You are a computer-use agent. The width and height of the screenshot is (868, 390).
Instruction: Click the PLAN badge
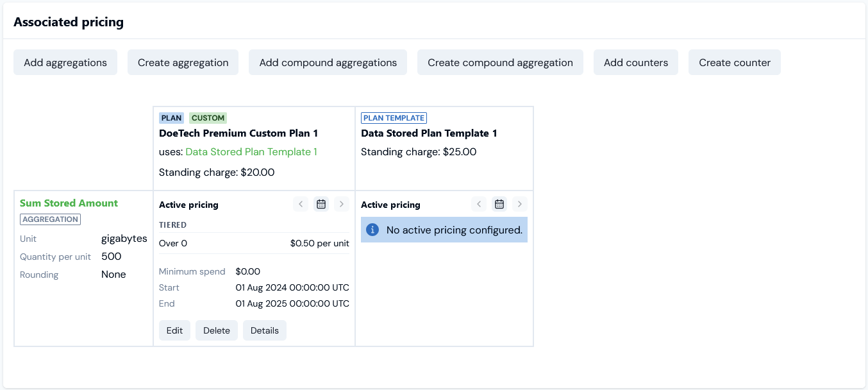(171, 118)
